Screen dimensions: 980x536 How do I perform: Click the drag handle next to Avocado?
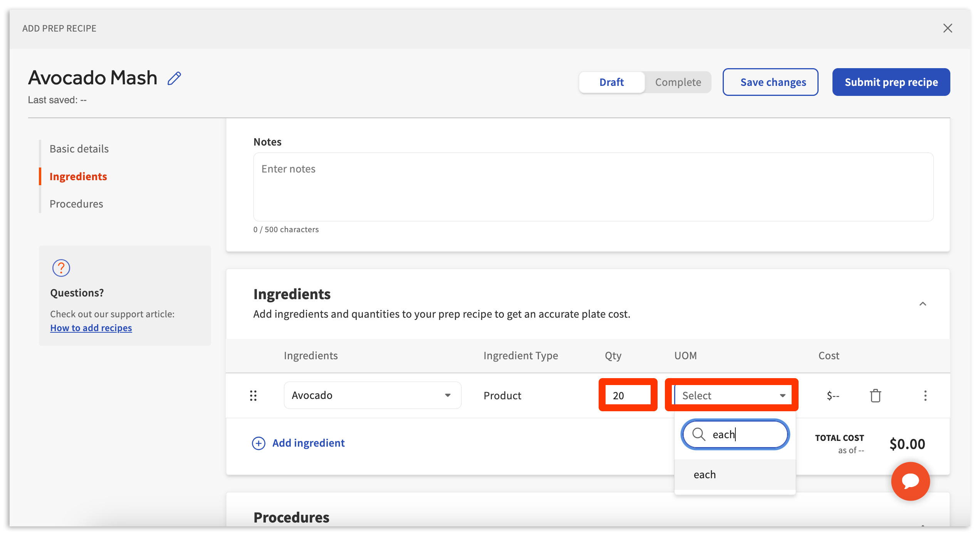[x=253, y=395]
